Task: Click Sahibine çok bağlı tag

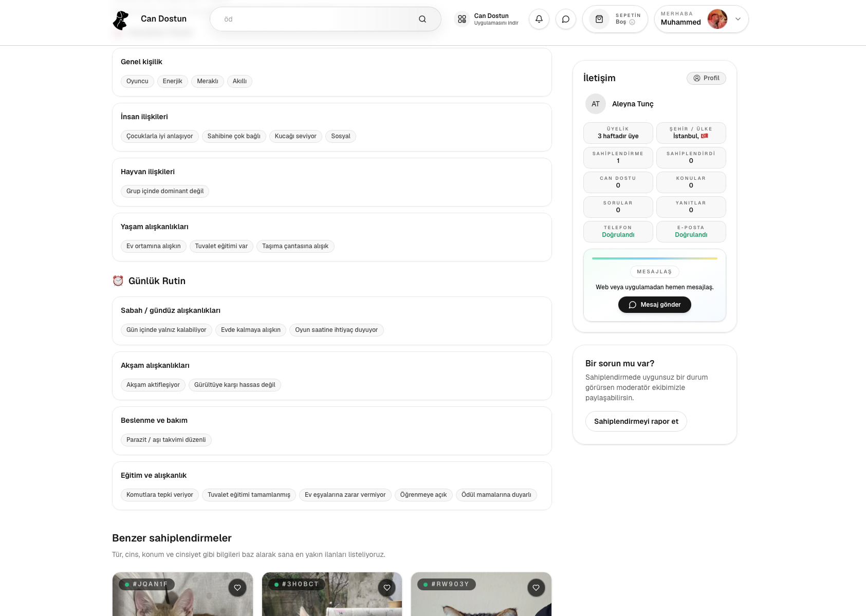Action: [234, 136]
